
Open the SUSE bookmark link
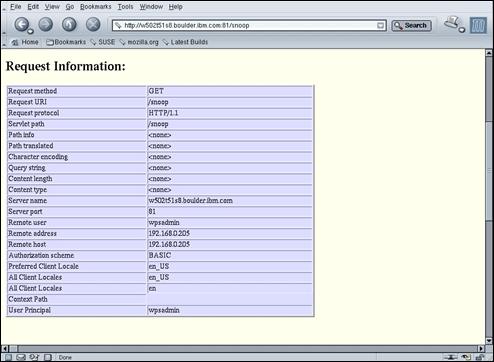point(103,42)
